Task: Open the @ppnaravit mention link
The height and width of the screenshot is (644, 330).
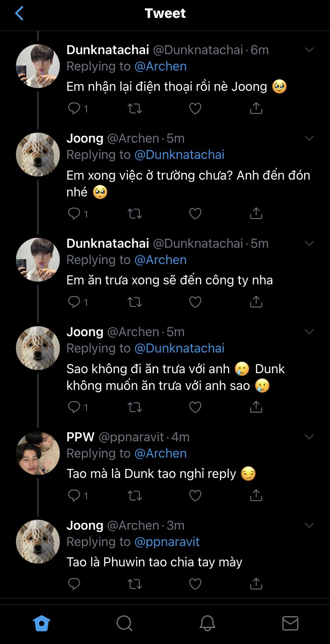Action: (167, 542)
